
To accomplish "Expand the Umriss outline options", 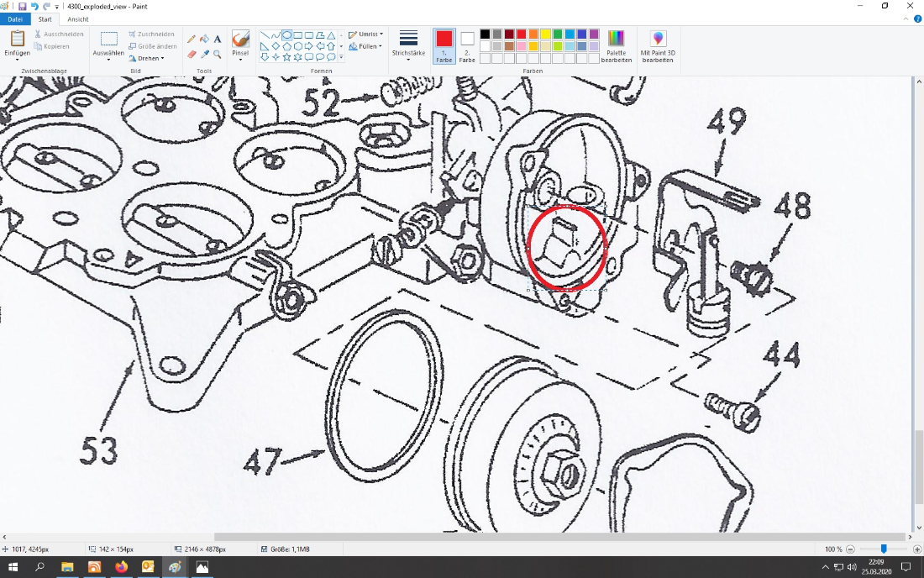I will pos(366,34).
